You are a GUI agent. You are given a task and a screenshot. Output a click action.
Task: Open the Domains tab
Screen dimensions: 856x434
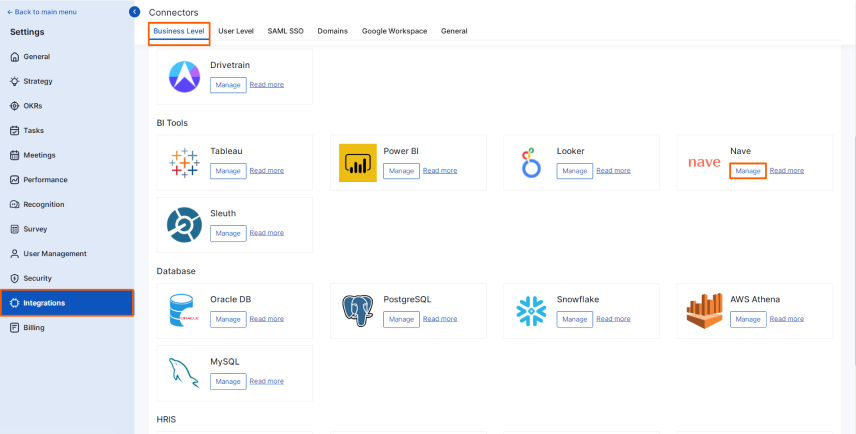(332, 31)
